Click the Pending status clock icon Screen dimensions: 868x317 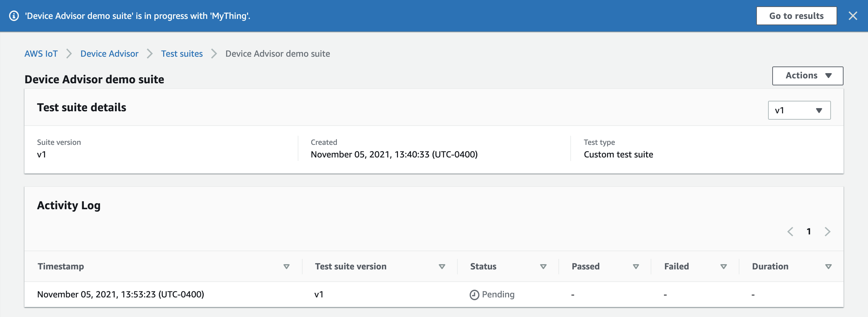pos(475,294)
